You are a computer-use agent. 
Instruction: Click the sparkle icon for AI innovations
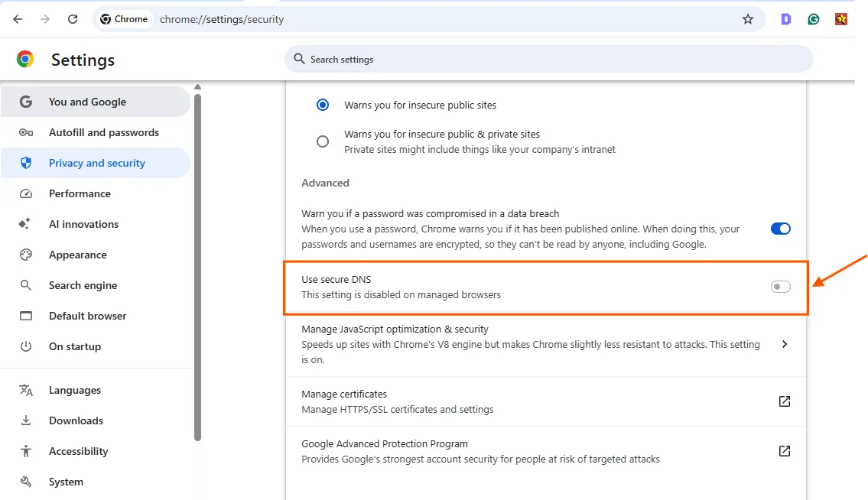tap(25, 224)
